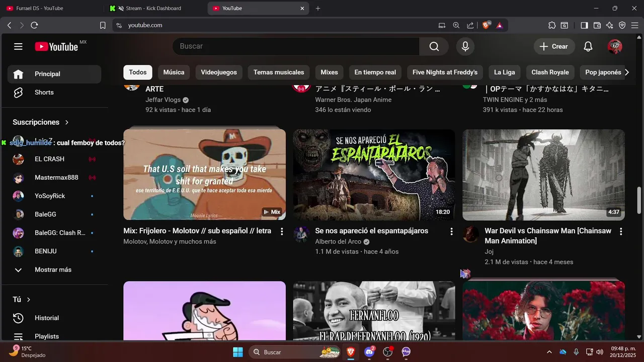This screenshot has height=362, width=644.
Task: Click the Warner Bros. Japan Anime channel
Action: (x=353, y=100)
